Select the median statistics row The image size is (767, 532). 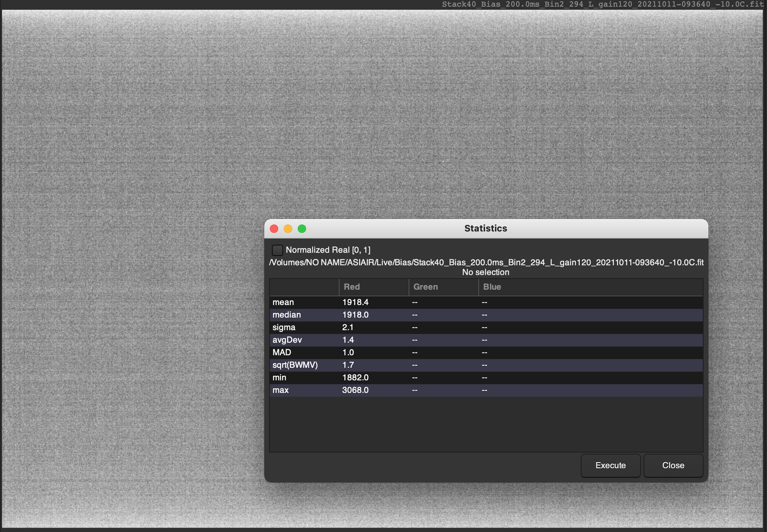287,315
